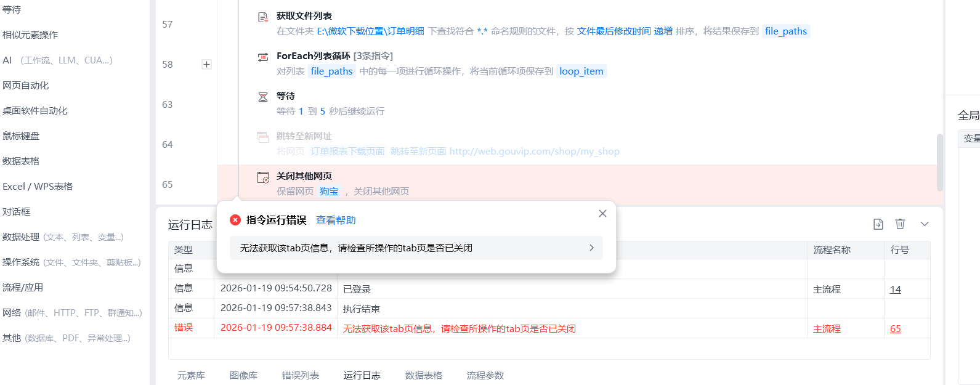The width and height of the screenshot is (980, 385).
Task: Clear the run log with trash icon
Action: (900, 224)
